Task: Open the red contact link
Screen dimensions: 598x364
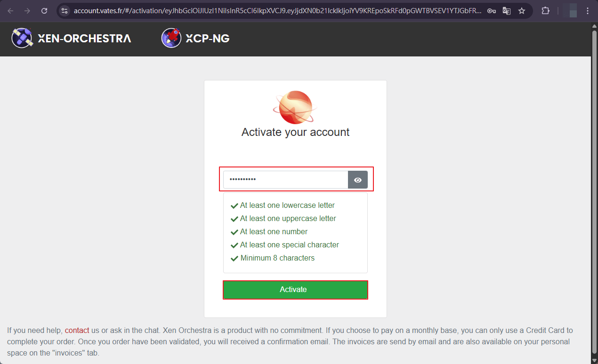Action: click(x=77, y=331)
